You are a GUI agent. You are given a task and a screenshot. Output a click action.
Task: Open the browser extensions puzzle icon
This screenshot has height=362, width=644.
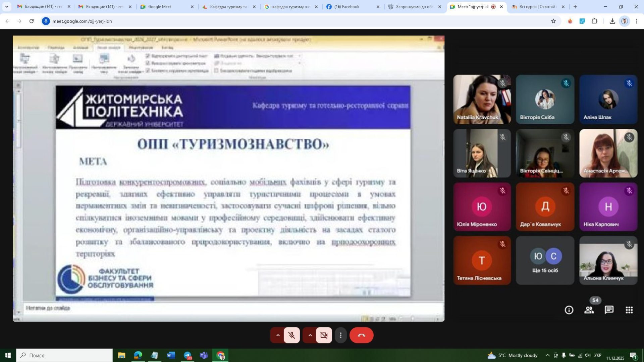pos(594,21)
